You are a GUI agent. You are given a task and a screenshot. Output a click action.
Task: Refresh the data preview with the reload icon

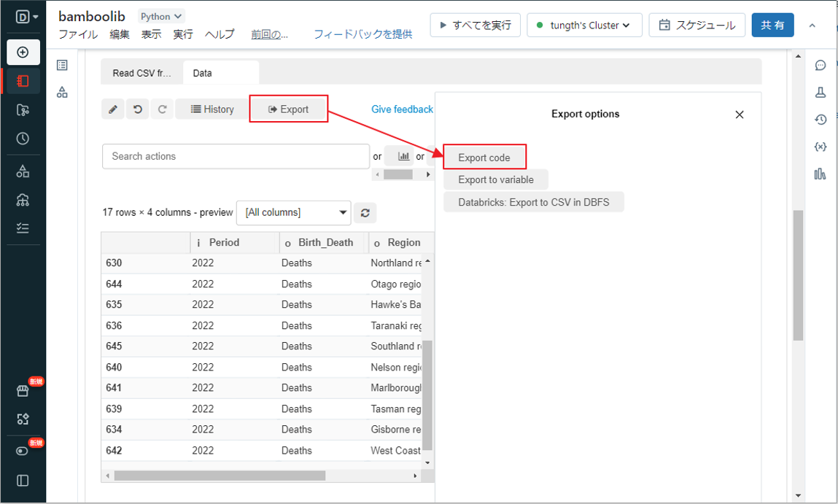point(365,213)
